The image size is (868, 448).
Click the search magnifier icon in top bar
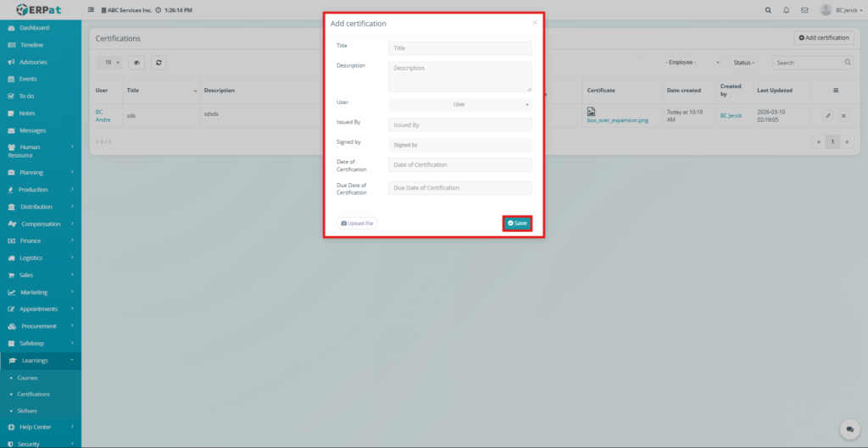(768, 10)
